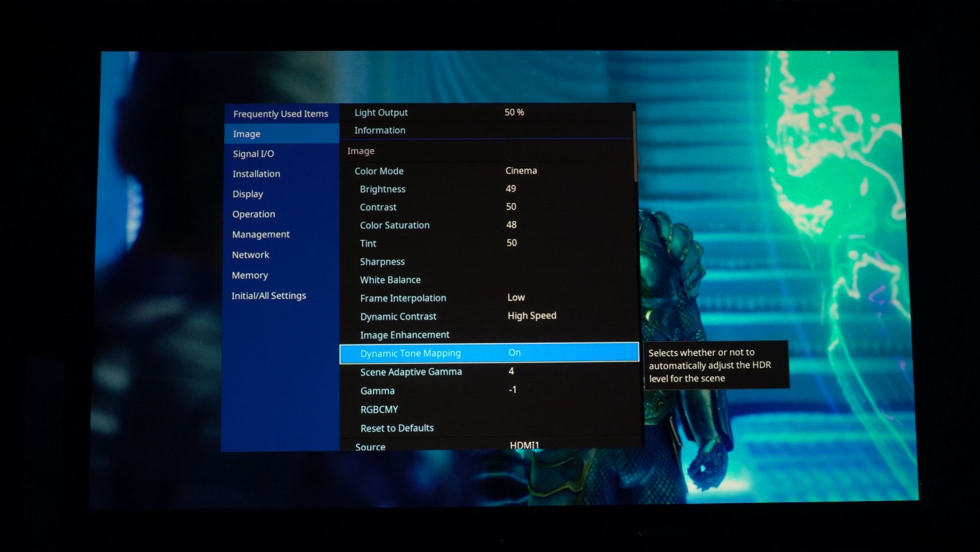Screen dimensions: 980x552
Task: Open the Management category
Action: [281, 234]
